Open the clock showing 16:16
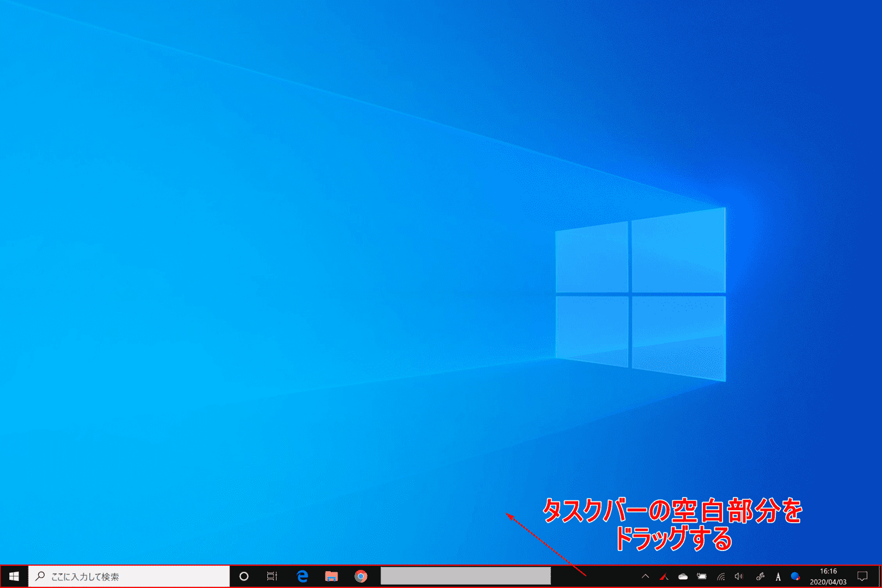882x588 pixels. pos(828,577)
